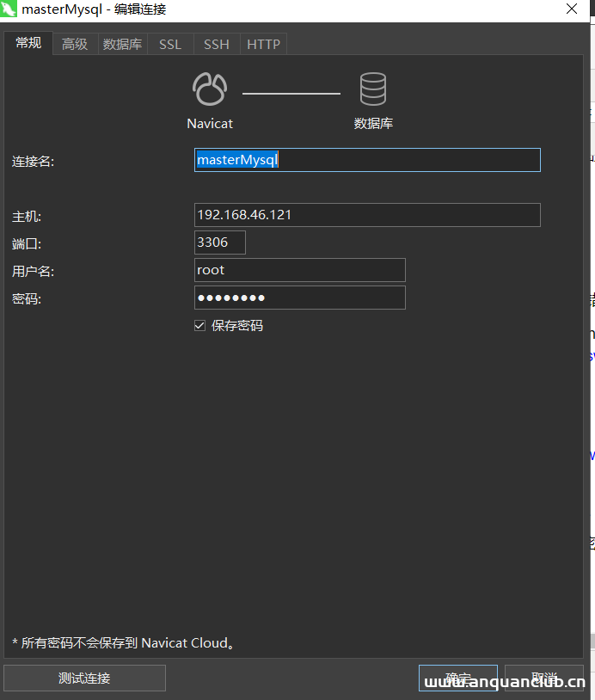This screenshot has height=700, width=595.
Task: Open the 高级 tab
Action: coord(75,44)
